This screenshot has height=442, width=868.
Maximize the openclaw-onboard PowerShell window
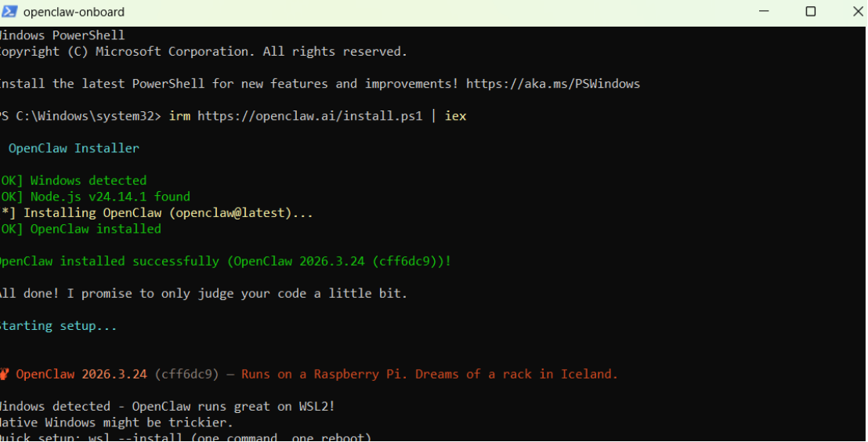click(x=811, y=12)
